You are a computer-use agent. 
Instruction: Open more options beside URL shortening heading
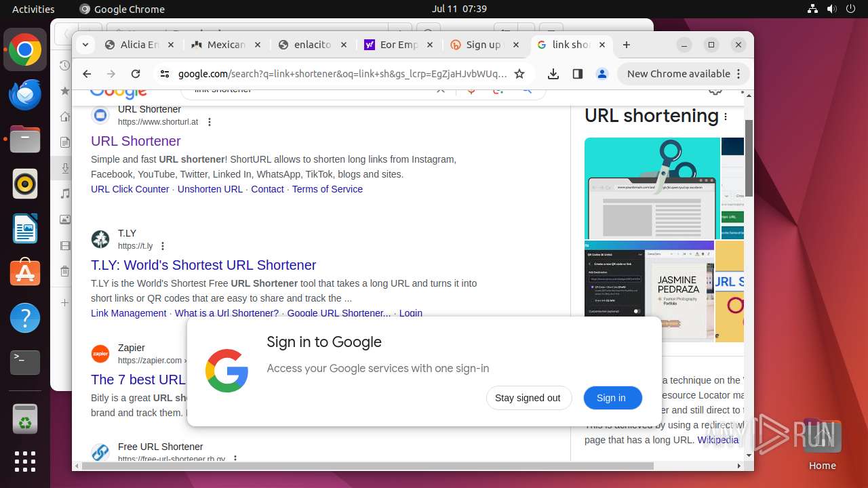coord(726,117)
